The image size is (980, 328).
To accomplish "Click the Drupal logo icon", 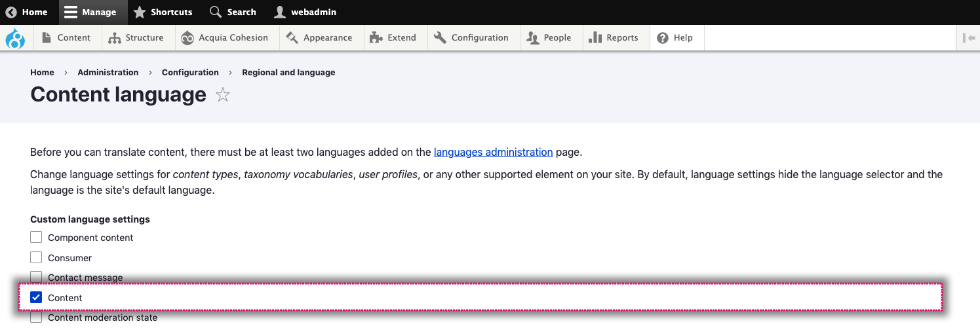I will pos(15,38).
